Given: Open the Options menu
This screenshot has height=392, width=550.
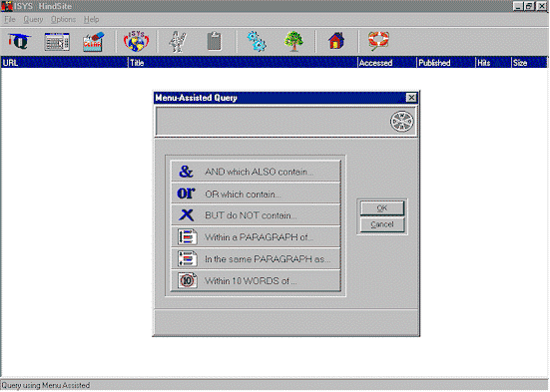Looking at the screenshot, I should pos(63,20).
